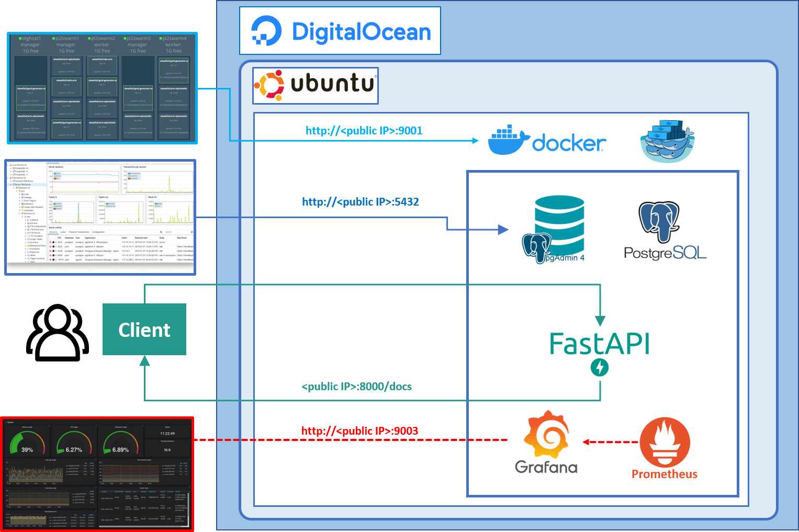Click the PostgreSQL wordmark
The height and width of the screenshot is (532, 799).
pyautogui.click(x=665, y=253)
